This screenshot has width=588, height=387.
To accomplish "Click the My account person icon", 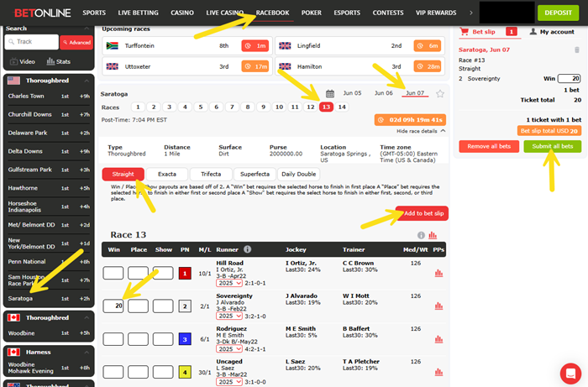I will [x=533, y=31].
